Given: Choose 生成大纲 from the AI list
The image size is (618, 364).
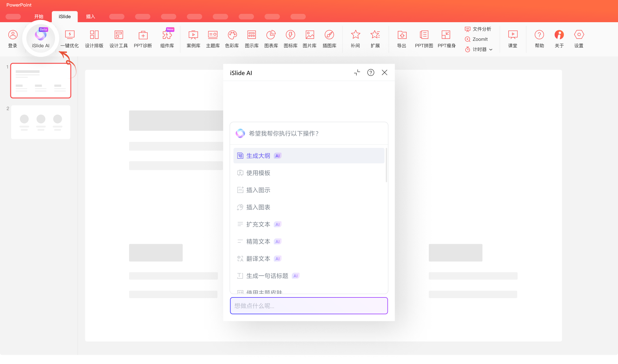Looking at the screenshot, I should tap(309, 156).
